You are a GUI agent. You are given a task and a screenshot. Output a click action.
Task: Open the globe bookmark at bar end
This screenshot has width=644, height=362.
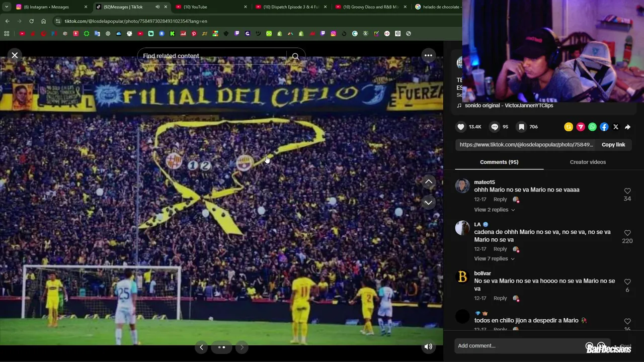(409, 34)
